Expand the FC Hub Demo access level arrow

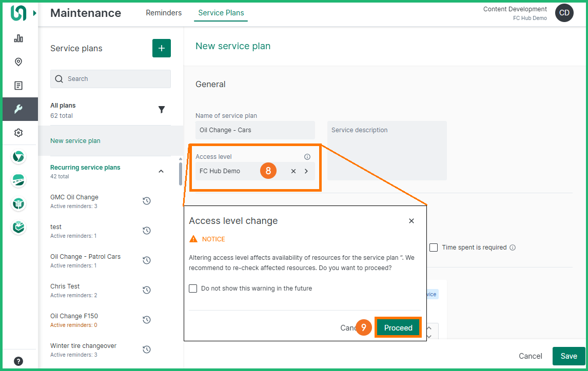(306, 171)
